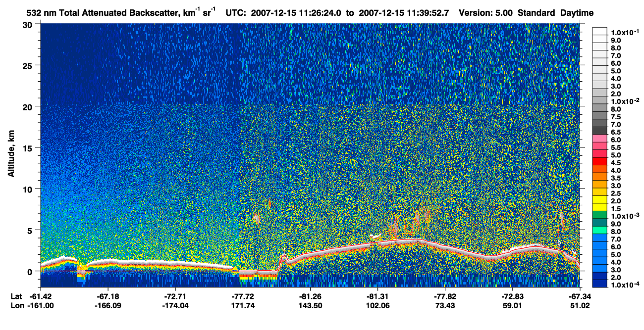
Task: Click the latitude value '-77.82'
Action: point(445,296)
